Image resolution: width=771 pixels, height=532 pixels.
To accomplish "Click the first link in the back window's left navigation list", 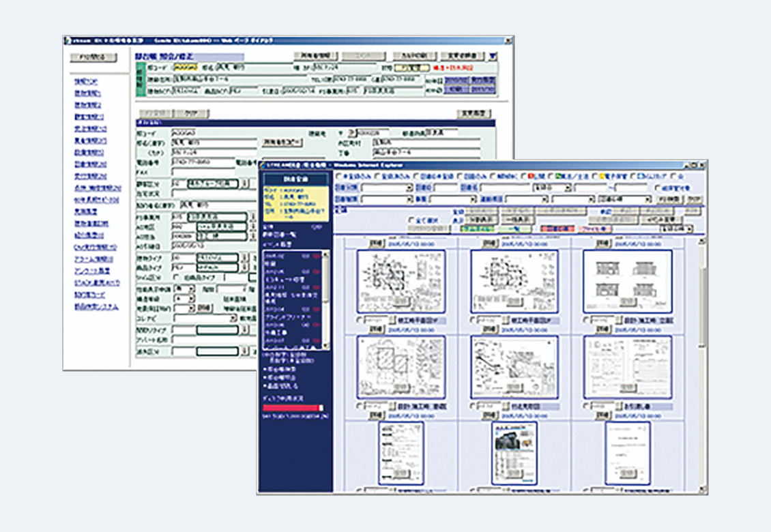I will tap(86, 81).
